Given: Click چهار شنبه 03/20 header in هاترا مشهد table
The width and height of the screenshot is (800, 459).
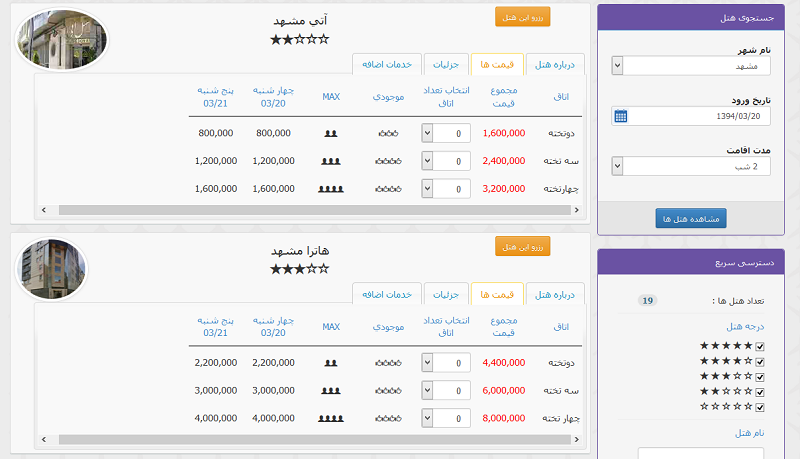Looking at the screenshot, I should tap(273, 326).
